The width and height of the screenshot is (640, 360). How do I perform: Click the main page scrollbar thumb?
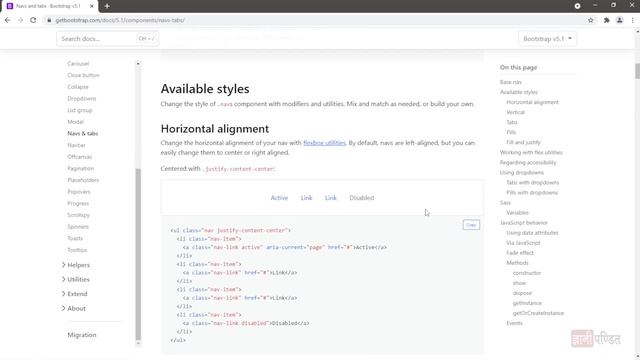(x=637, y=71)
